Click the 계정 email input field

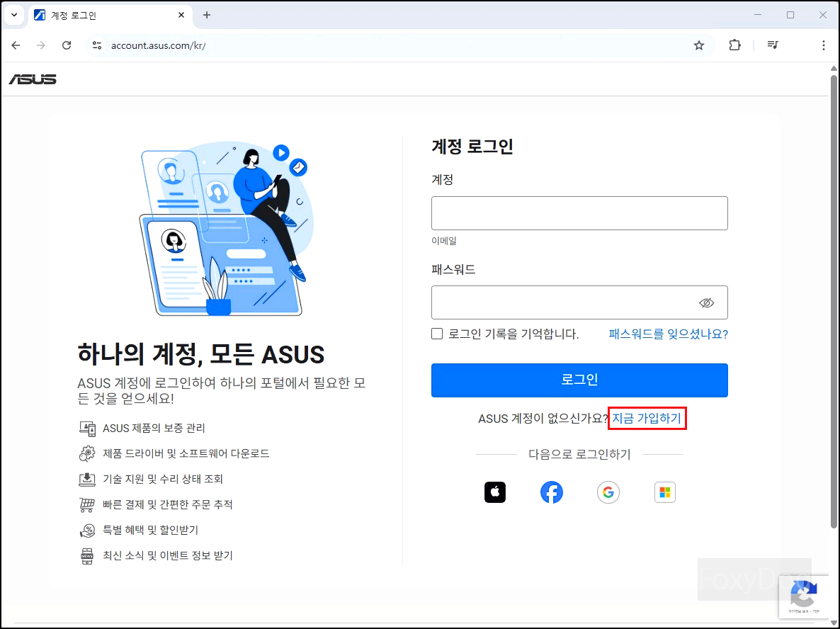pyautogui.click(x=579, y=213)
